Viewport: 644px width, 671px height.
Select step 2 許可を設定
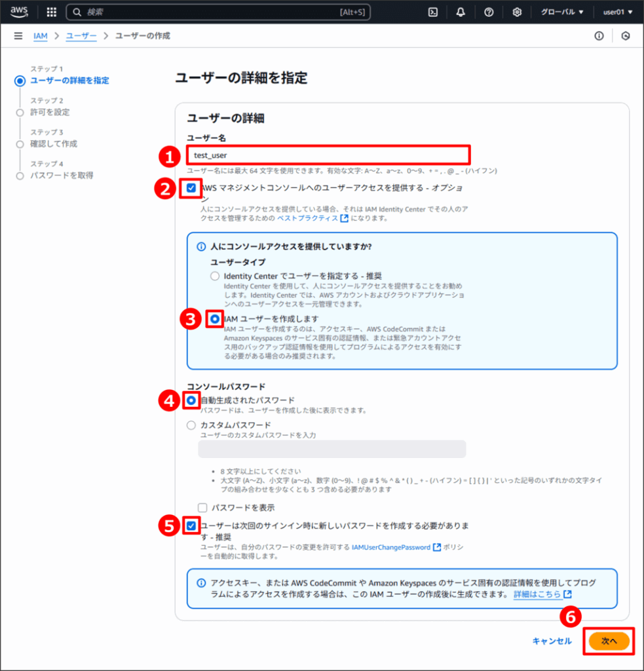[x=50, y=112]
